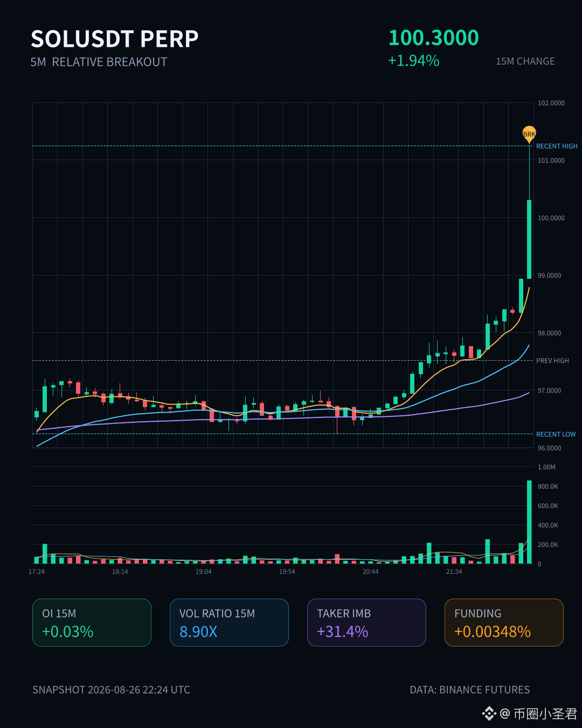Click the 102.0000 price axis label

(551, 103)
